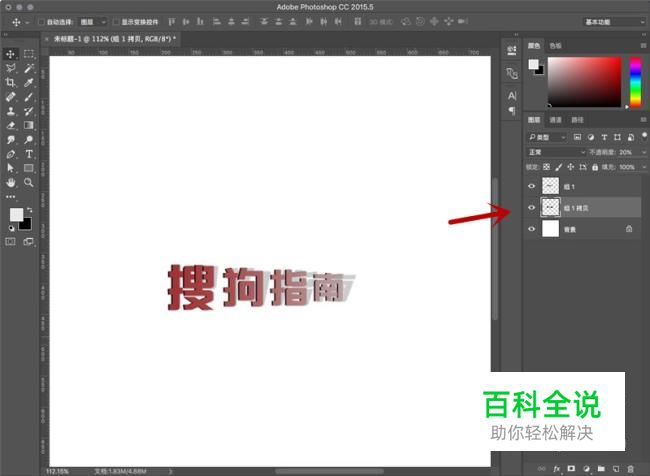Filter layers by pixel layers
This screenshot has height=476, width=650.
click(577, 137)
